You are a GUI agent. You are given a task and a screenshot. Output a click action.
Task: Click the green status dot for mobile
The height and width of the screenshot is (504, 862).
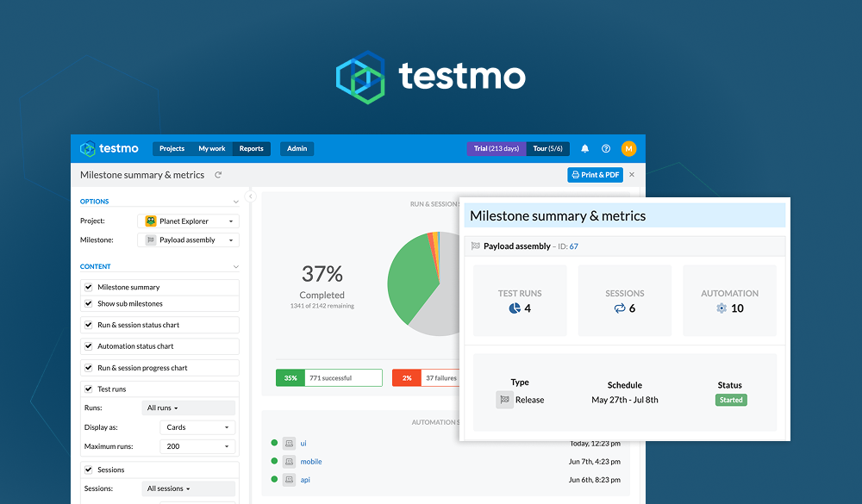tap(274, 461)
